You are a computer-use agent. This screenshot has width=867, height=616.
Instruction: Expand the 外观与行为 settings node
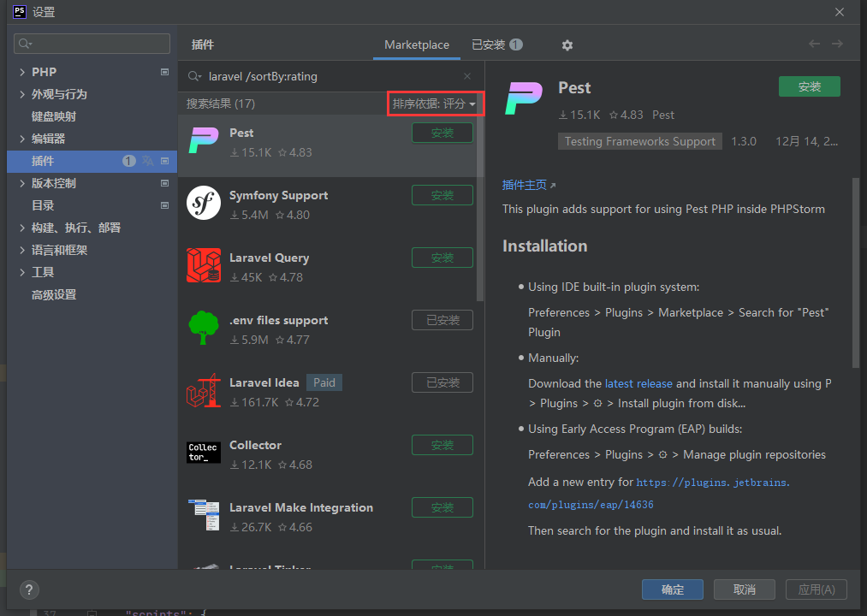click(x=22, y=94)
